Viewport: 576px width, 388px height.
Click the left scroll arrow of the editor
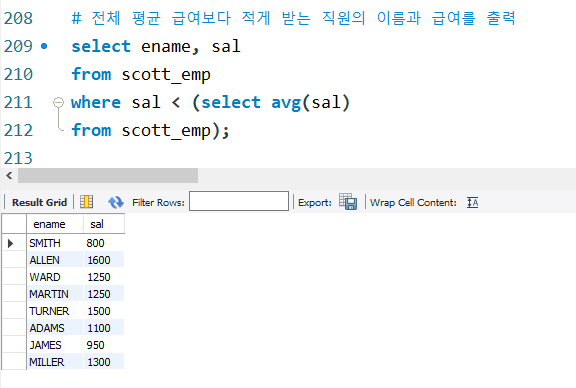click(x=10, y=176)
